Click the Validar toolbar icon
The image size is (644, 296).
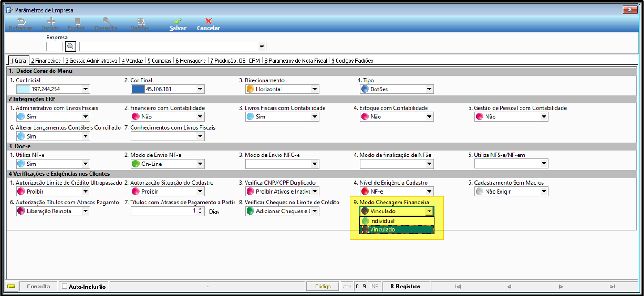[x=140, y=21]
